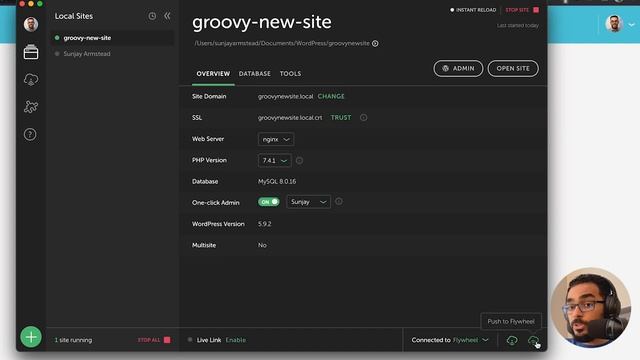Image resolution: width=640 pixels, height=360 pixels.
Task: Click the groovy-new-site title heading
Action: 262,22
